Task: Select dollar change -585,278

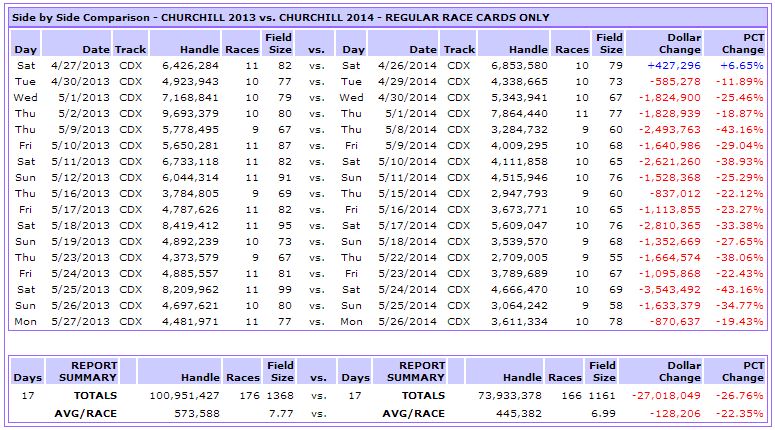Action: pos(675,82)
